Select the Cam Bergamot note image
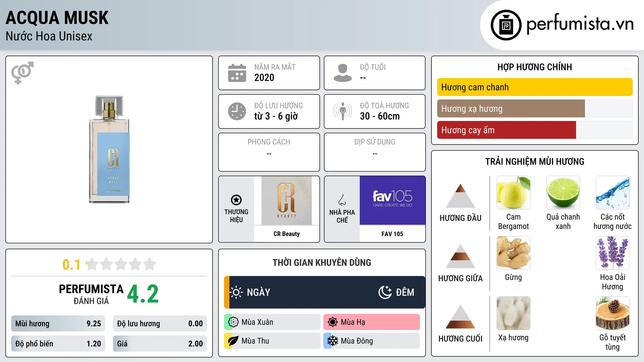The image size is (644, 362). click(x=514, y=193)
